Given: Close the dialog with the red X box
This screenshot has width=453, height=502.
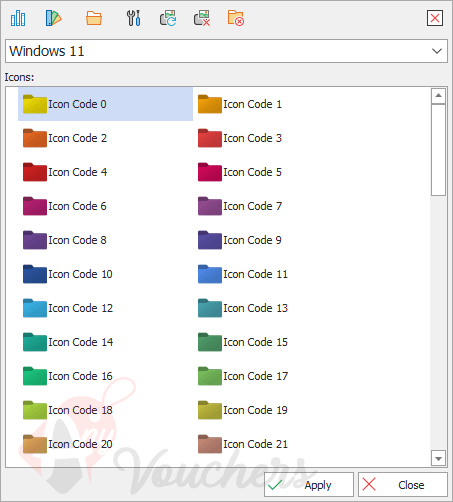Looking at the screenshot, I should tap(435, 18).
